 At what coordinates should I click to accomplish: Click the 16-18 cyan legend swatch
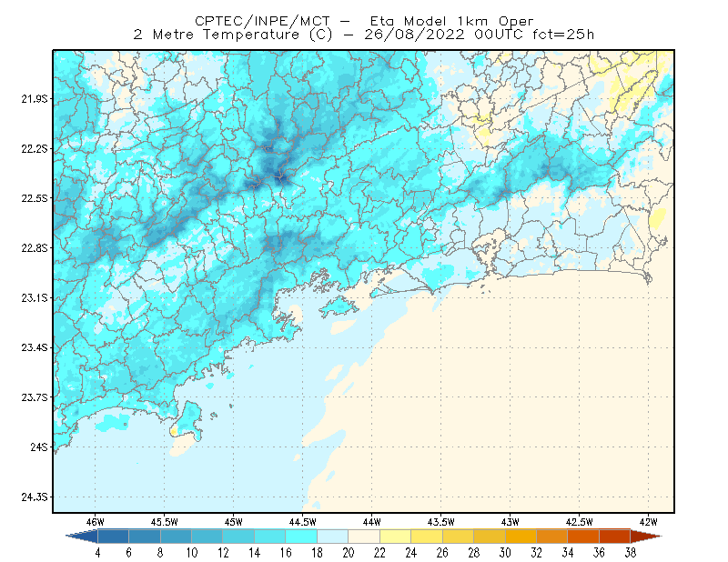click(301, 537)
